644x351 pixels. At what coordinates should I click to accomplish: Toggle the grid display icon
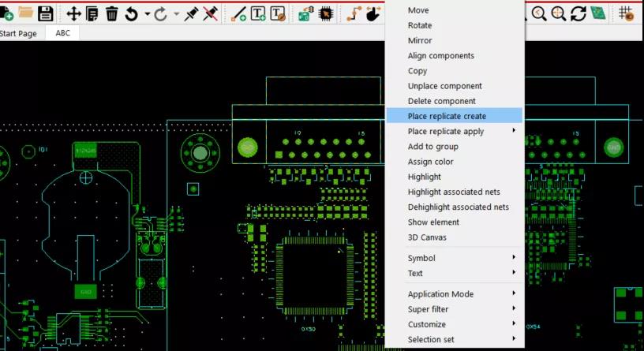pyautogui.click(x=626, y=14)
